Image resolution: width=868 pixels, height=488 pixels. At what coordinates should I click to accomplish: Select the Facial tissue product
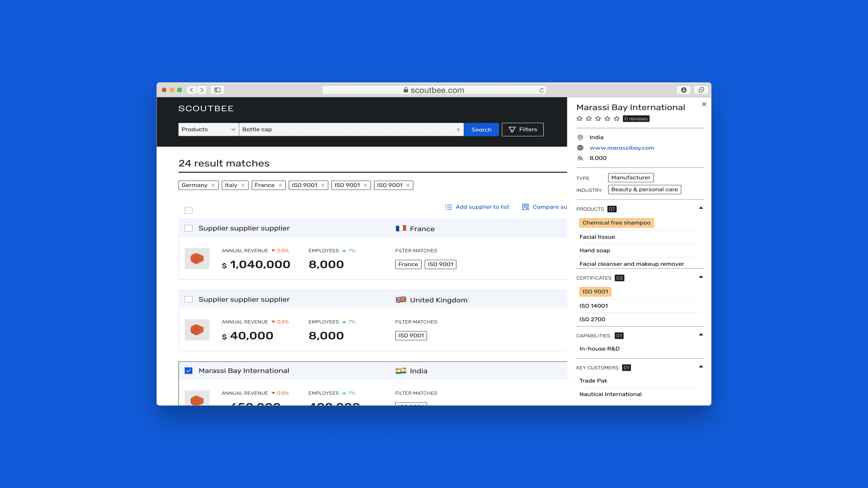[597, 237]
